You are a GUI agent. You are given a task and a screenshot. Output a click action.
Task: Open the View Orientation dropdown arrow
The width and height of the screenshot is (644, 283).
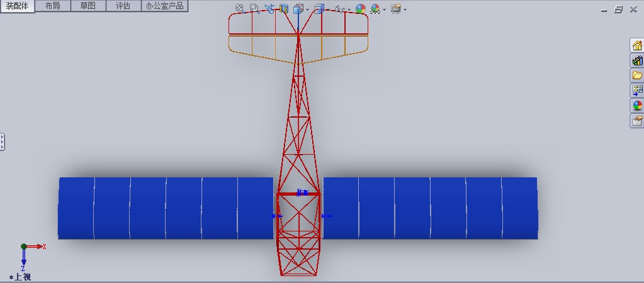click(308, 9)
